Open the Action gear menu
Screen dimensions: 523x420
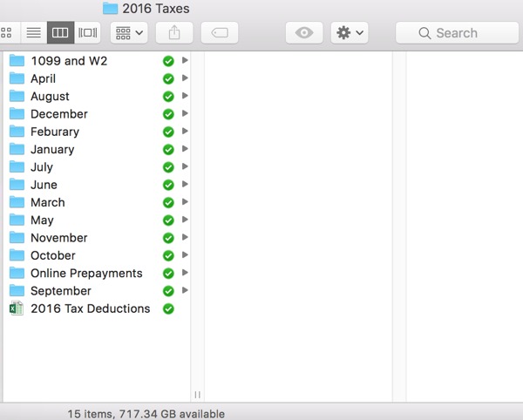350,32
